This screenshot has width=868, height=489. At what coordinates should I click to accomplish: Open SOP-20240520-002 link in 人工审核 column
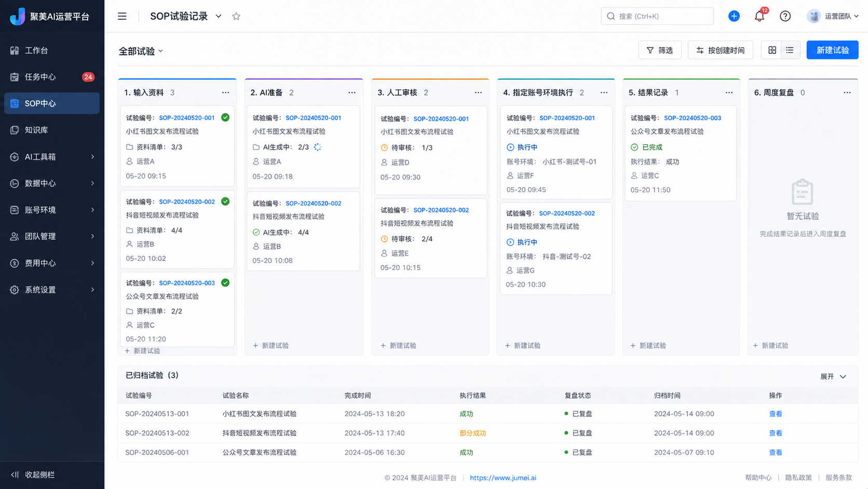tap(441, 210)
